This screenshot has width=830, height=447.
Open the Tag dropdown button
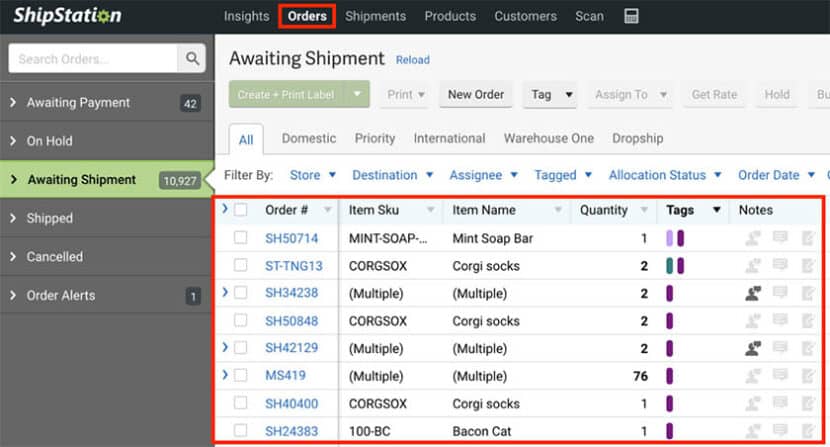[x=552, y=94]
